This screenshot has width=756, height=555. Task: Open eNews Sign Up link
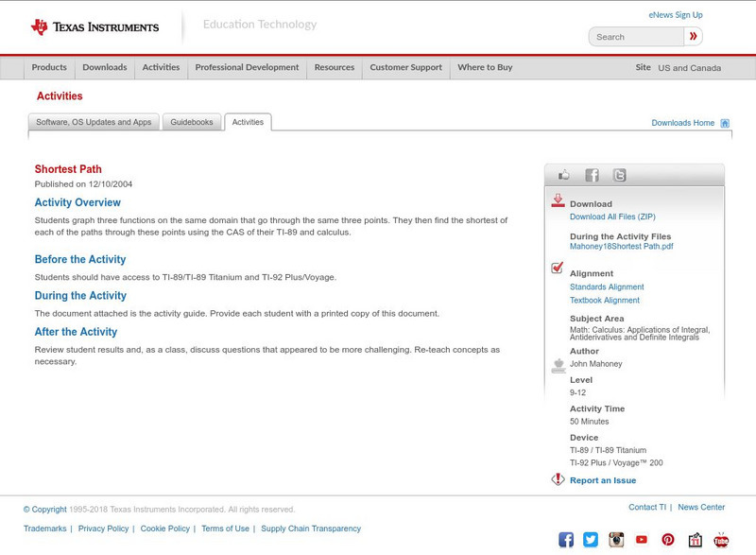point(676,15)
